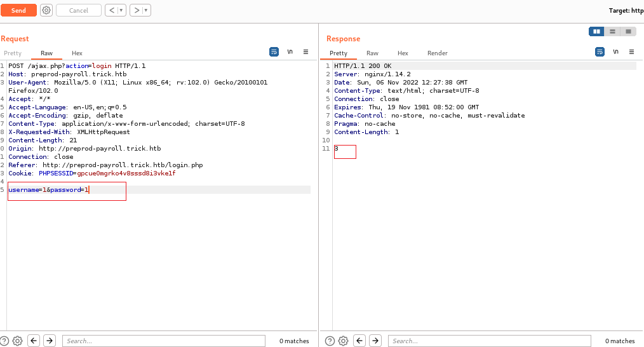Click the orange Send button
The height and width of the screenshot is (347, 644).
pyautogui.click(x=18, y=10)
